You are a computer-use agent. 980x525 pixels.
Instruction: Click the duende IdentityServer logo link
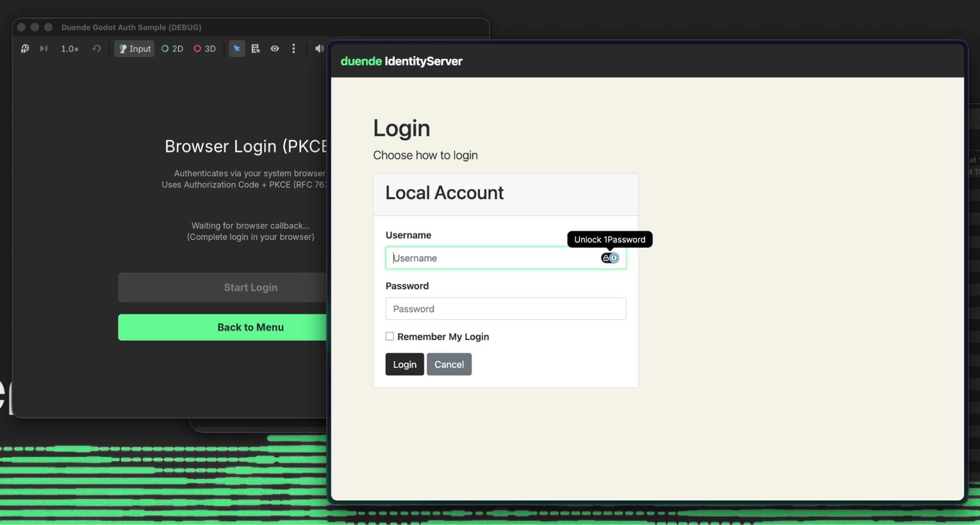click(x=402, y=61)
